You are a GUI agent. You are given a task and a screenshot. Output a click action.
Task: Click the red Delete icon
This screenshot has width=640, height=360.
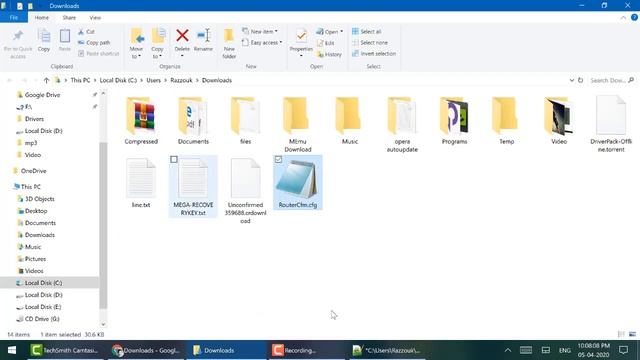click(182, 36)
